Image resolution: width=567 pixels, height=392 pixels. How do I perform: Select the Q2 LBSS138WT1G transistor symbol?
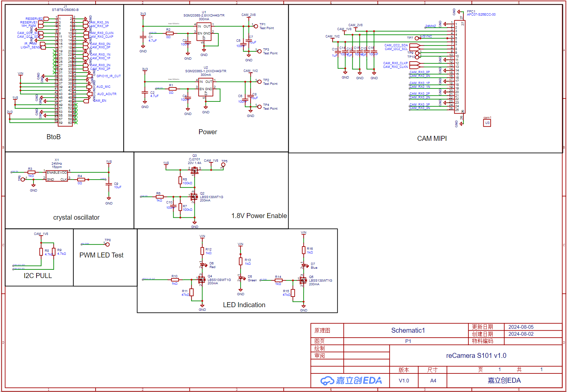click(x=194, y=197)
